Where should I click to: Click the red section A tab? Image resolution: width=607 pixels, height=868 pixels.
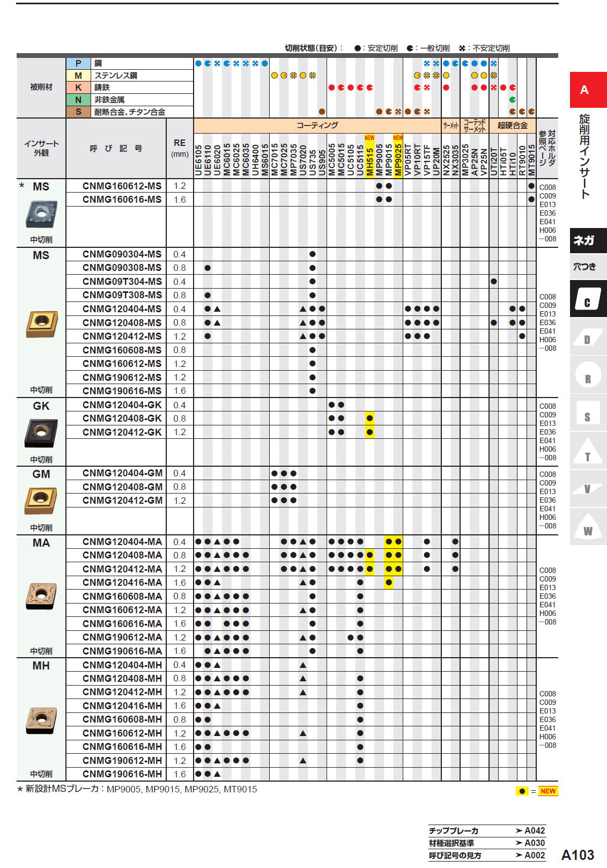click(x=588, y=90)
